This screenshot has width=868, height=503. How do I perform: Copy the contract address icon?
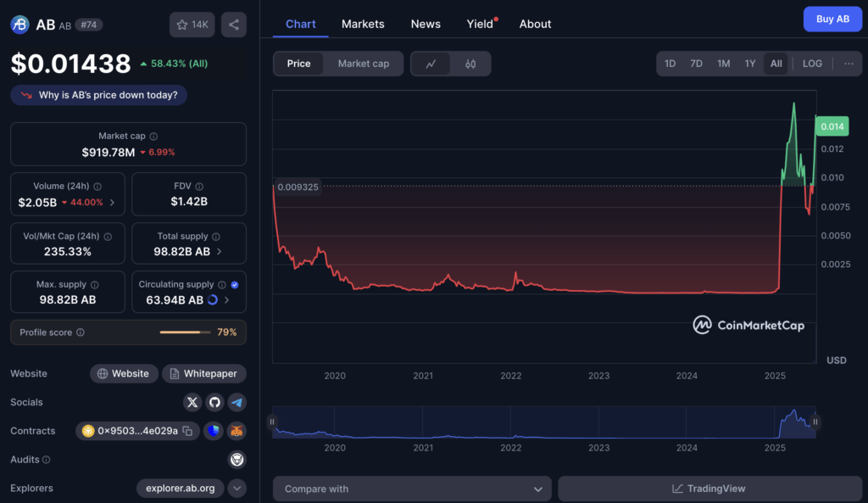[x=187, y=431]
